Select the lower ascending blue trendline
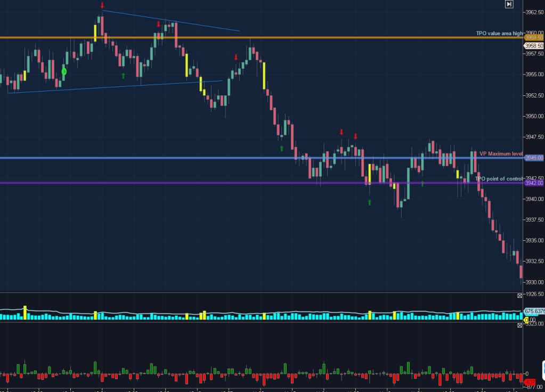This screenshot has width=545, height=392. pyautogui.click(x=115, y=87)
